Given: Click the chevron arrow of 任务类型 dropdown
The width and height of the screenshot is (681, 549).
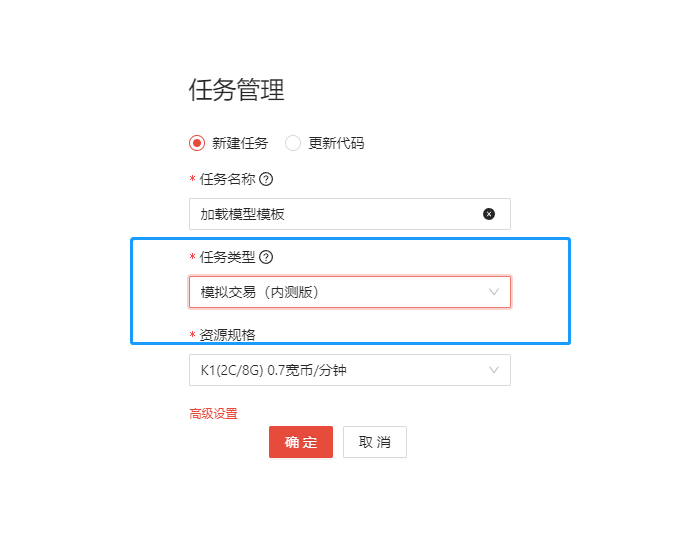Looking at the screenshot, I should point(494,292).
